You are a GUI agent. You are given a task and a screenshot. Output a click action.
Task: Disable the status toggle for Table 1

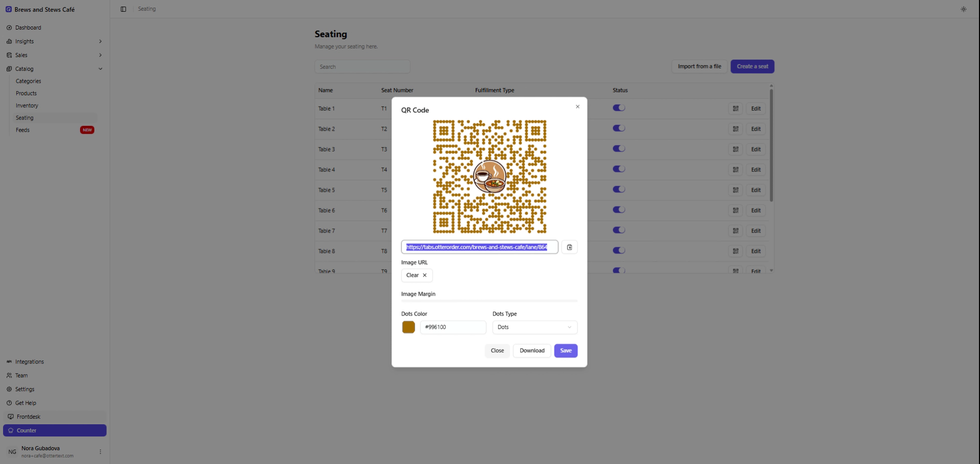coord(618,108)
